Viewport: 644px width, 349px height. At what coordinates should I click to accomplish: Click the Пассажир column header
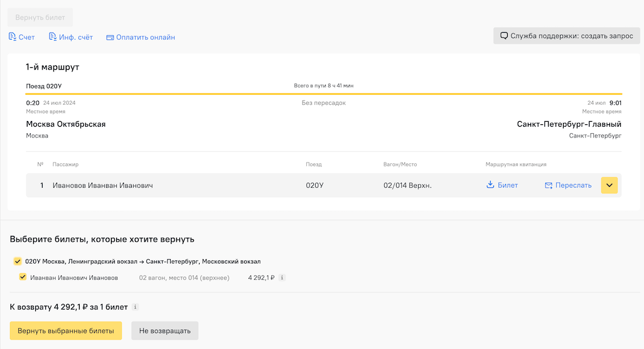pyautogui.click(x=65, y=164)
